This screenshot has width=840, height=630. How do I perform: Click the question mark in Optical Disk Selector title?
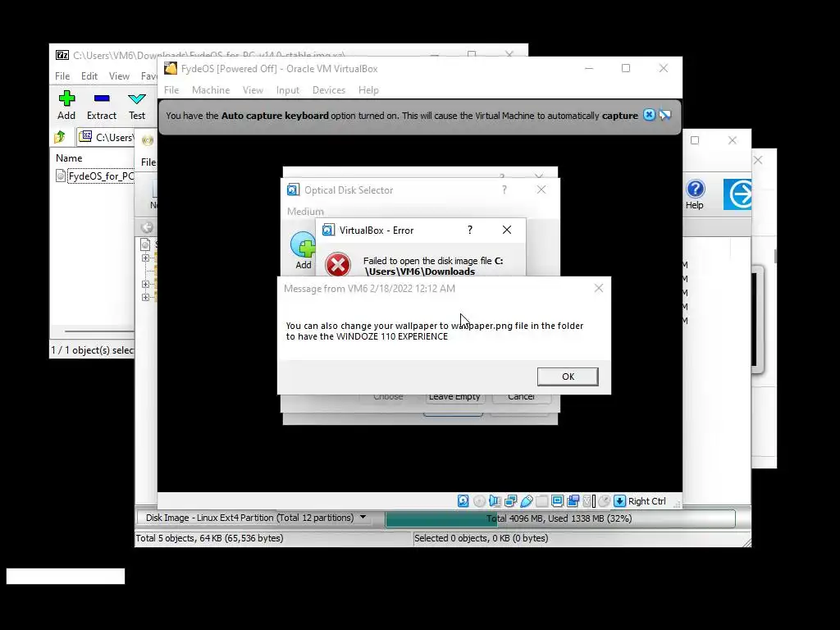click(x=504, y=189)
